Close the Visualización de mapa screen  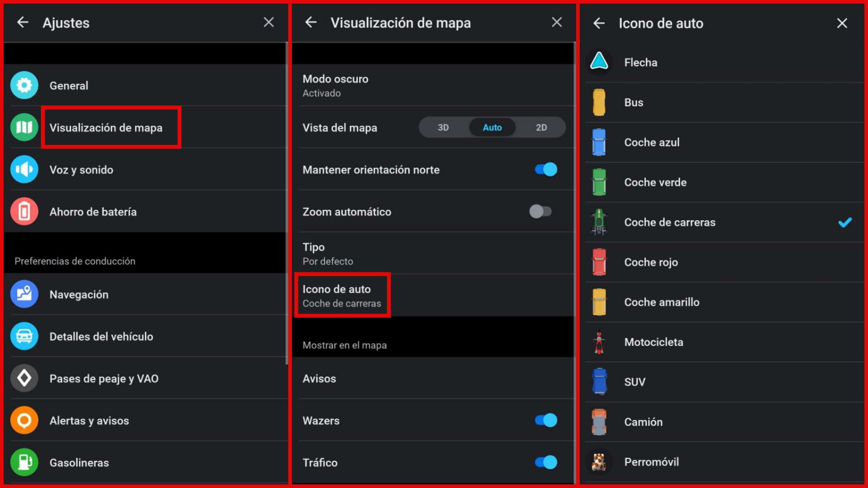[557, 22]
